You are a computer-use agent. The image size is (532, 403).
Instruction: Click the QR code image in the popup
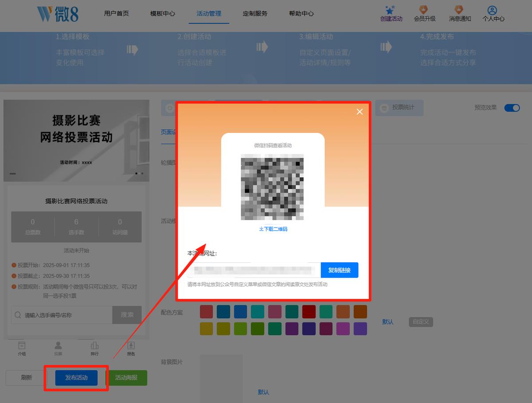pos(273,187)
